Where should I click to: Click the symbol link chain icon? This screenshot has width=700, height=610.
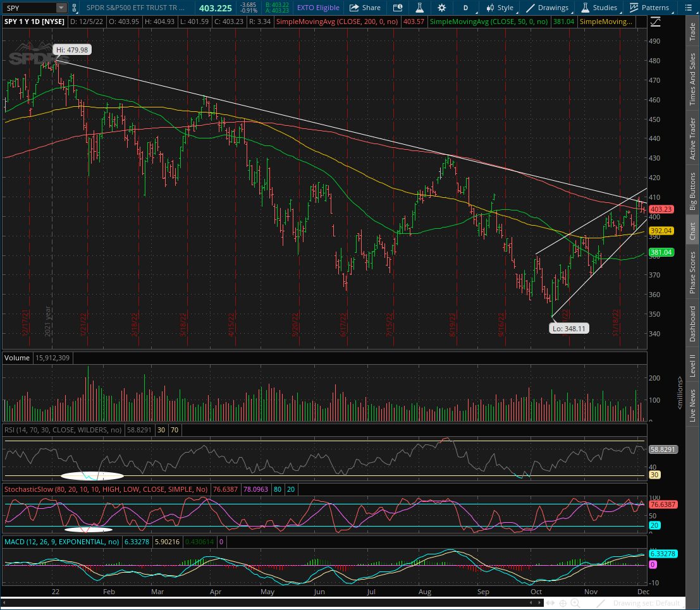point(74,8)
